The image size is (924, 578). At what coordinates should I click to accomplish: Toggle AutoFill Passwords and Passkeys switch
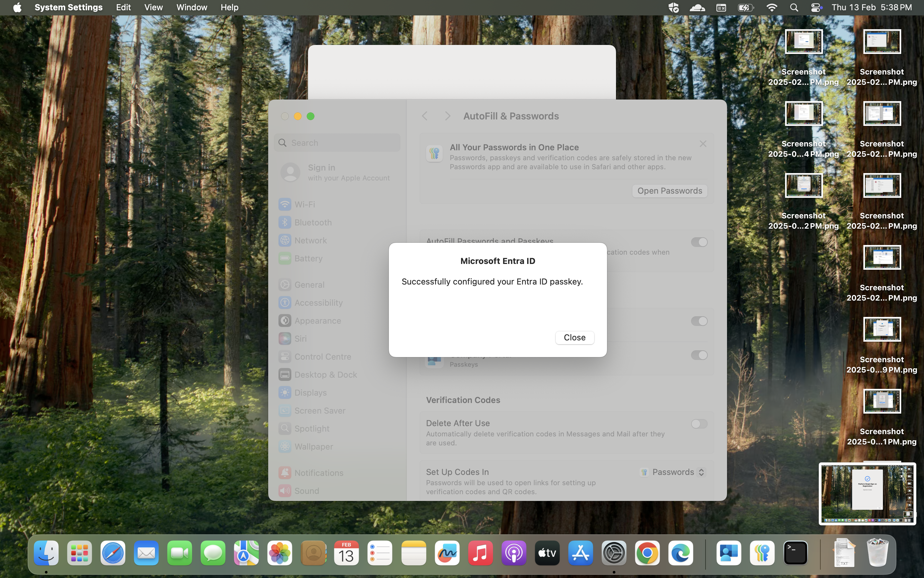click(x=699, y=242)
